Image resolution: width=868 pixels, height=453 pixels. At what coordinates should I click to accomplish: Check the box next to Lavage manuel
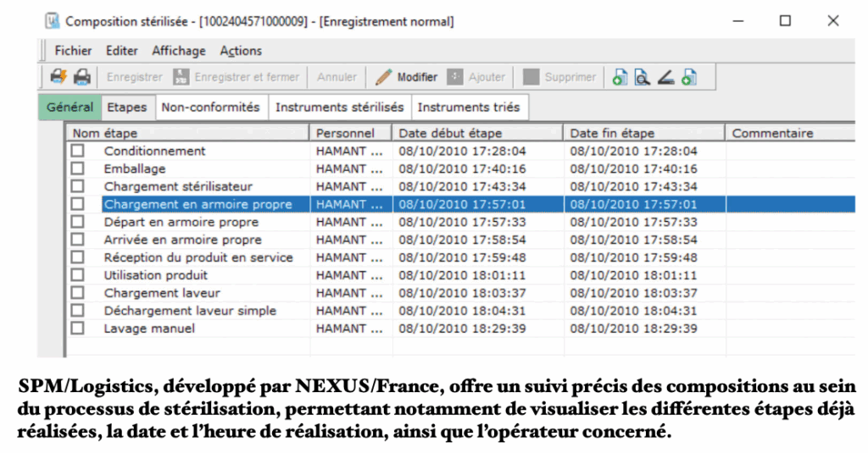[x=78, y=329]
